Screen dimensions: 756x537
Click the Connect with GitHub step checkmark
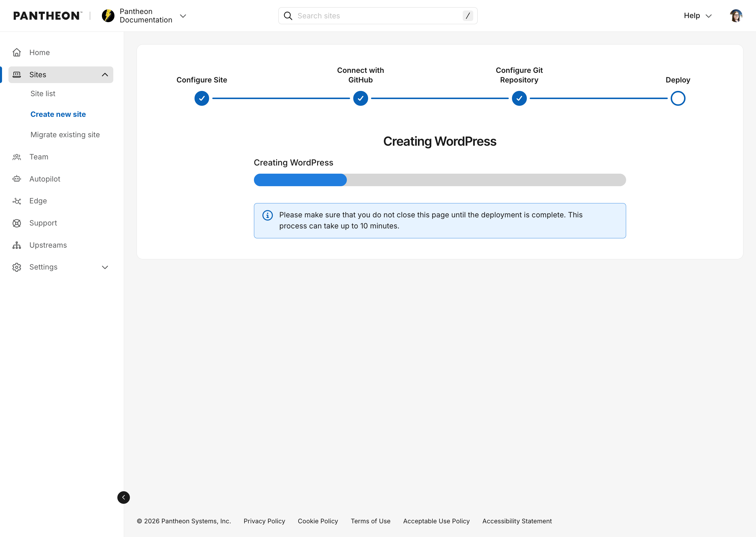tap(361, 98)
